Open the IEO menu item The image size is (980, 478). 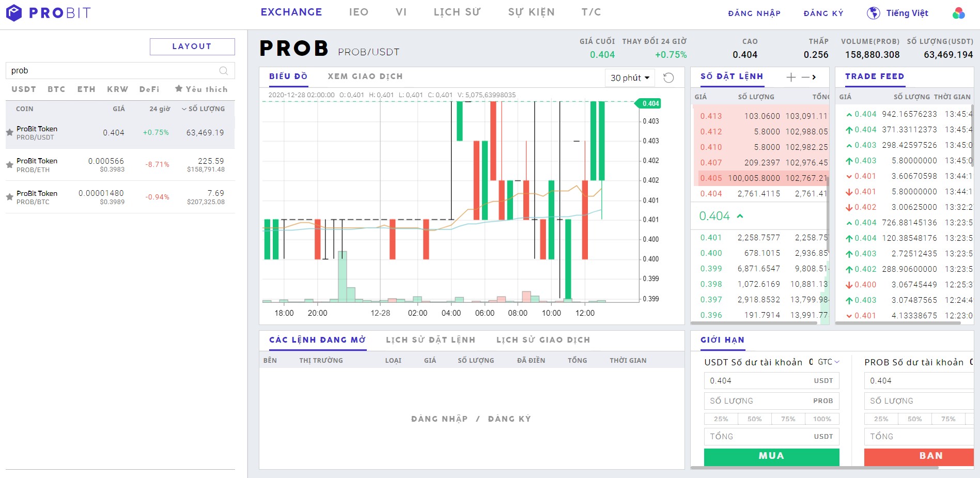[x=359, y=12]
